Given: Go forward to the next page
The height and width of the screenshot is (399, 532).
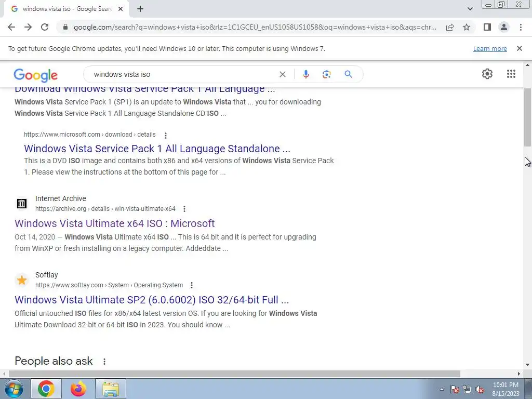Looking at the screenshot, I should [x=28, y=27].
